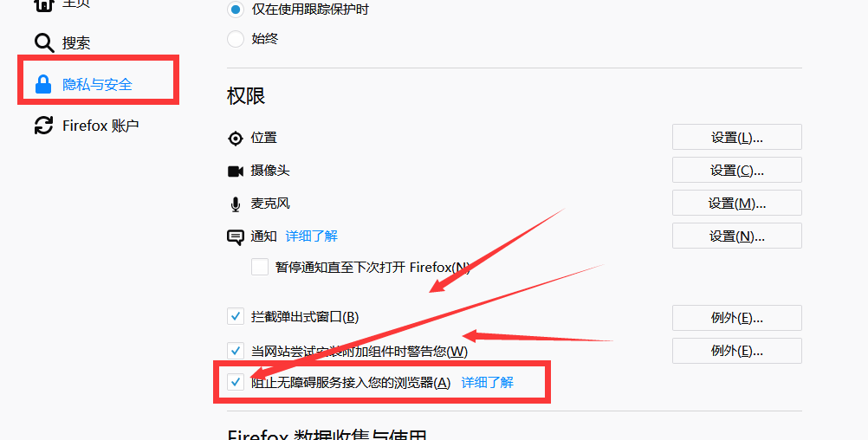The image size is (868, 440).
Task: Uncheck 拦截弹出式窗口 checkbox
Action: [x=236, y=317]
